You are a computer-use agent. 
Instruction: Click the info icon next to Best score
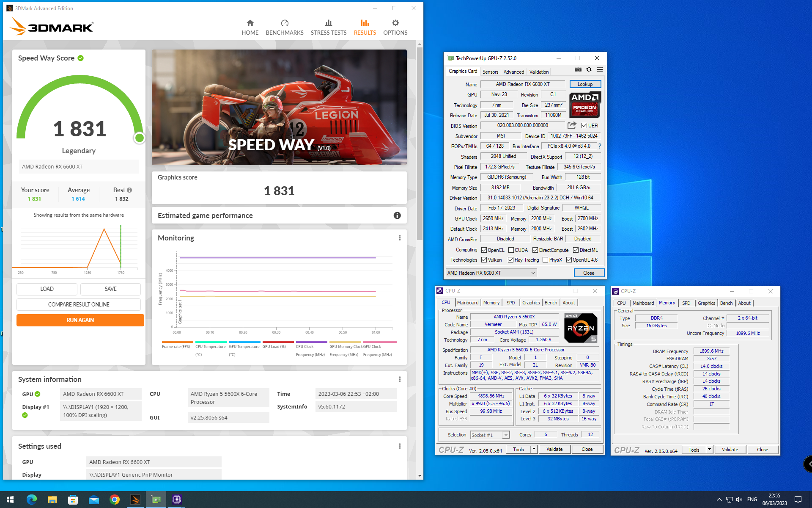coord(129,190)
